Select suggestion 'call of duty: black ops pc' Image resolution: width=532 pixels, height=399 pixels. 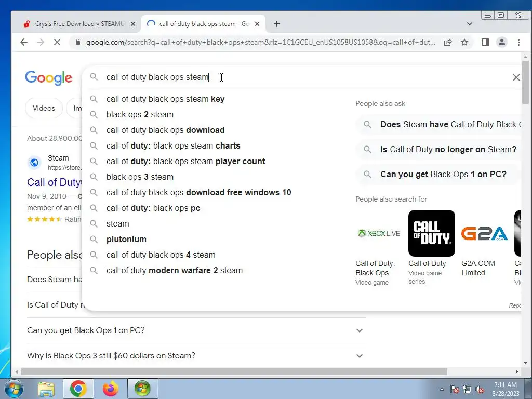(x=153, y=208)
